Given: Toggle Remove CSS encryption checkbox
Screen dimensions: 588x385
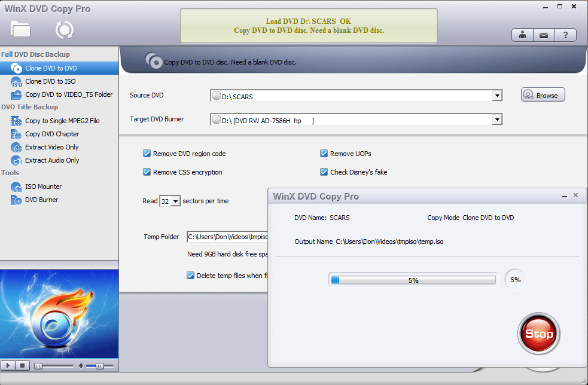Looking at the screenshot, I should (147, 172).
